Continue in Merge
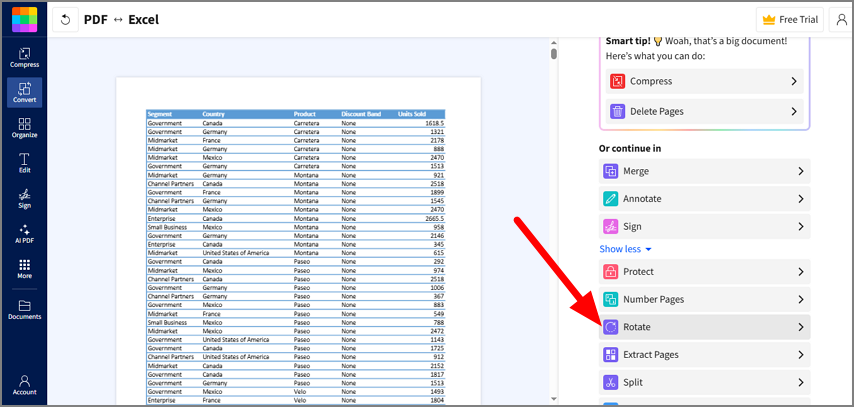 704,171
